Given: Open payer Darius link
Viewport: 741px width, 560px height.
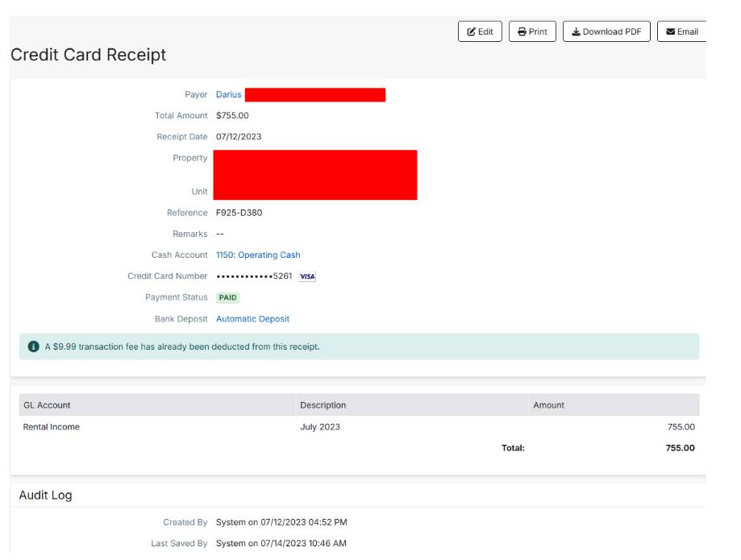Looking at the screenshot, I should pyautogui.click(x=229, y=94).
